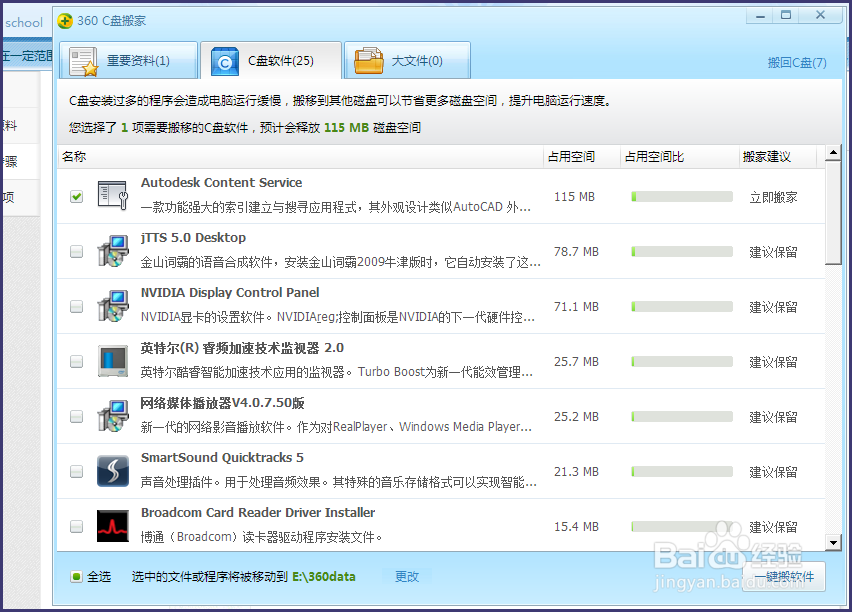The image size is (852, 612).
Task: Click the 立即搬家 suggestion for Autodesk
Action: point(773,197)
